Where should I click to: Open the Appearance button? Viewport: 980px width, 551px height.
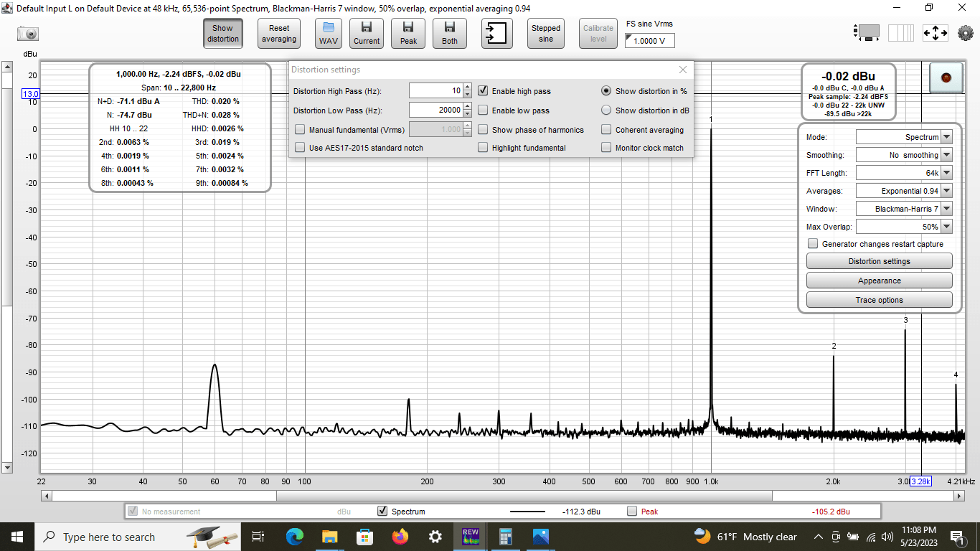(880, 281)
